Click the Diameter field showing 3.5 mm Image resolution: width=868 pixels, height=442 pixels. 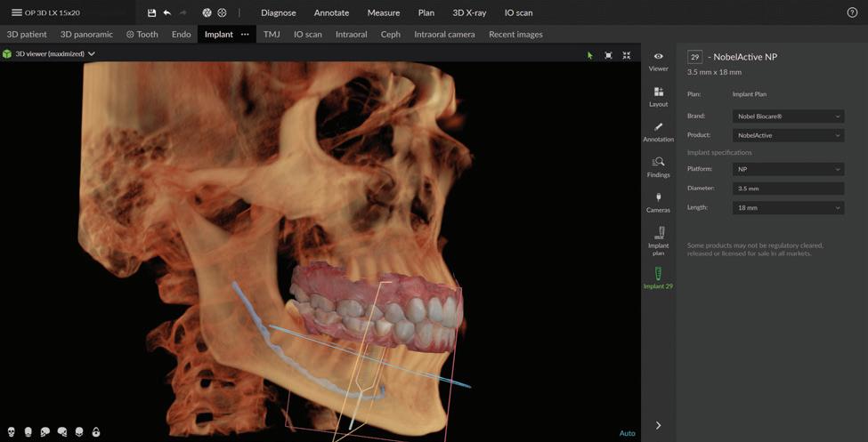pos(788,189)
